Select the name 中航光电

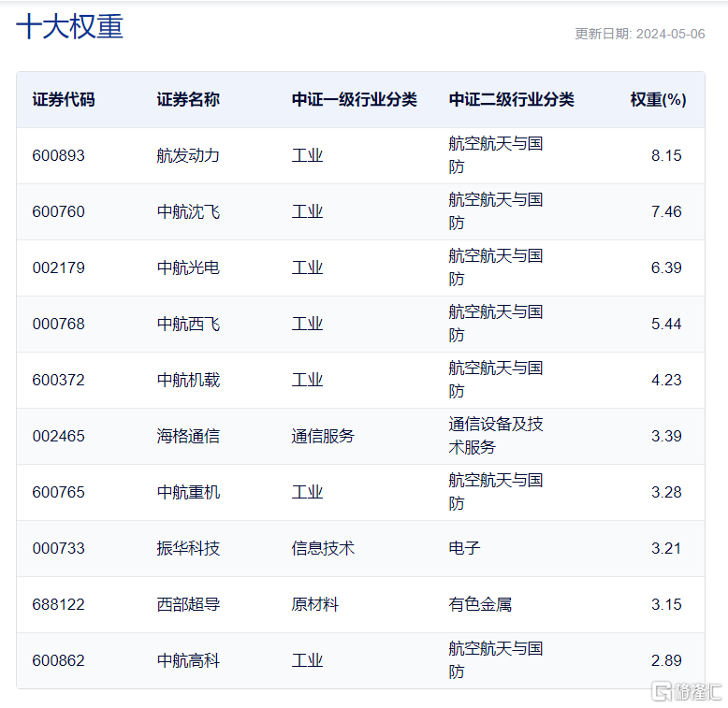(188, 267)
